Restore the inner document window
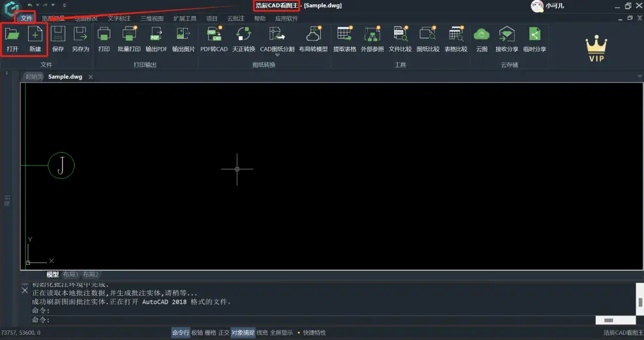Screen dimensions: 644x340 pos(630,18)
